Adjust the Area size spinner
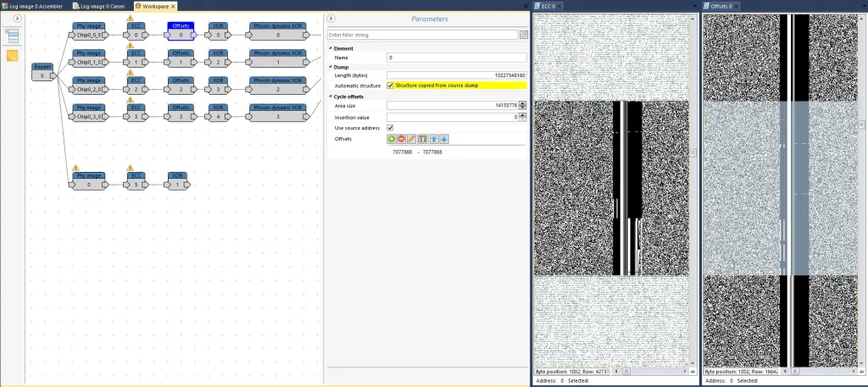 [522, 105]
